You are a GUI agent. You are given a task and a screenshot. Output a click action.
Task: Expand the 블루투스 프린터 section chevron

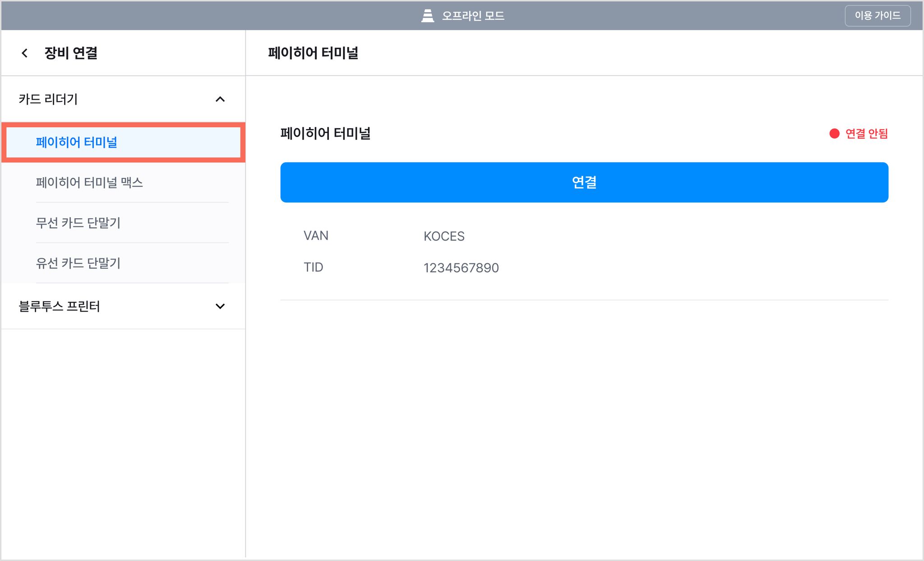tap(220, 306)
